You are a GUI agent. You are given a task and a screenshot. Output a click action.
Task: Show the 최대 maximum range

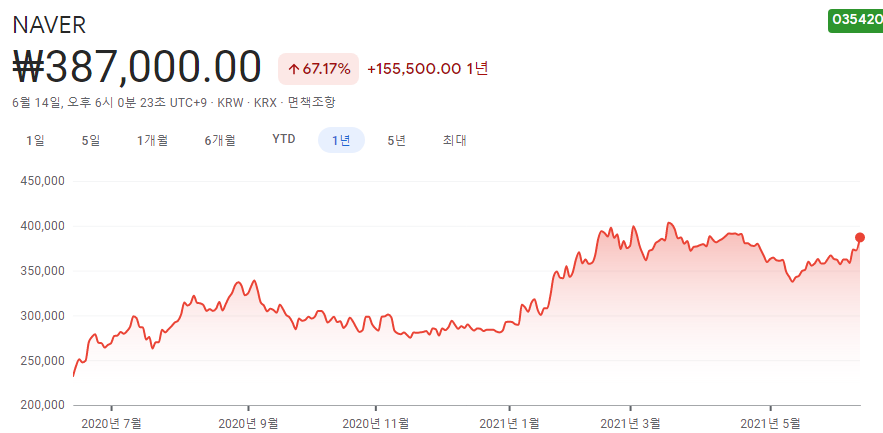[454, 140]
